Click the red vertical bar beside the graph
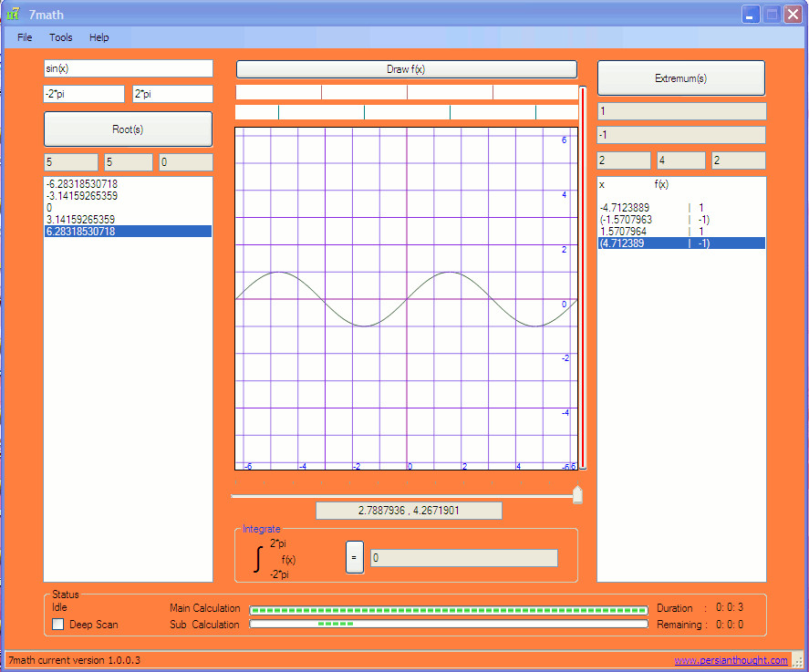Image resolution: width=809 pixels, height=672 pixels. point(583,277)
